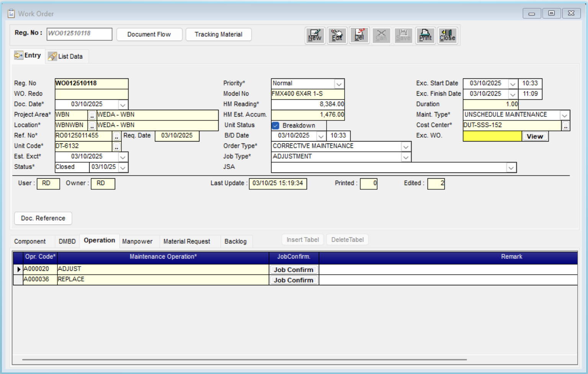
Task: Click the Work Order title bar icon
Action: [11, 14]
